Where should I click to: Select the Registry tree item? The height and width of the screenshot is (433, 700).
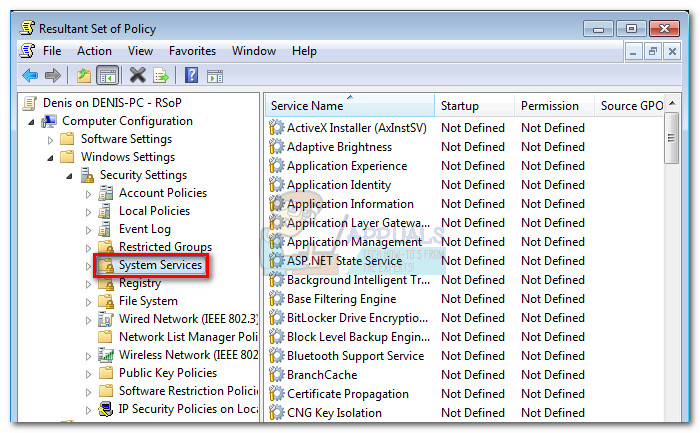pos(140,283)
